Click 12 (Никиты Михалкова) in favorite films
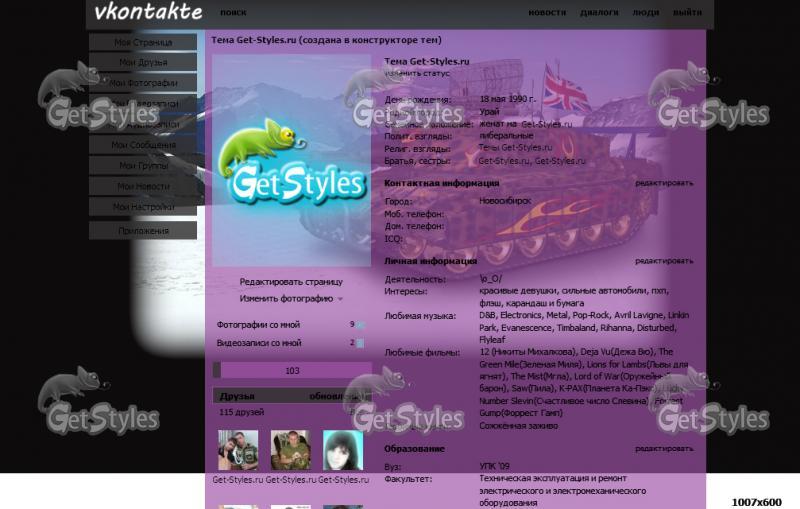The image size is (800, 509). pyautogui.click(x=528, y=351)
